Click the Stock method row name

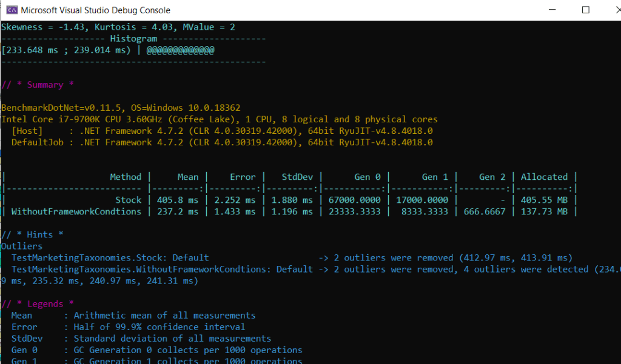point(128,200)
